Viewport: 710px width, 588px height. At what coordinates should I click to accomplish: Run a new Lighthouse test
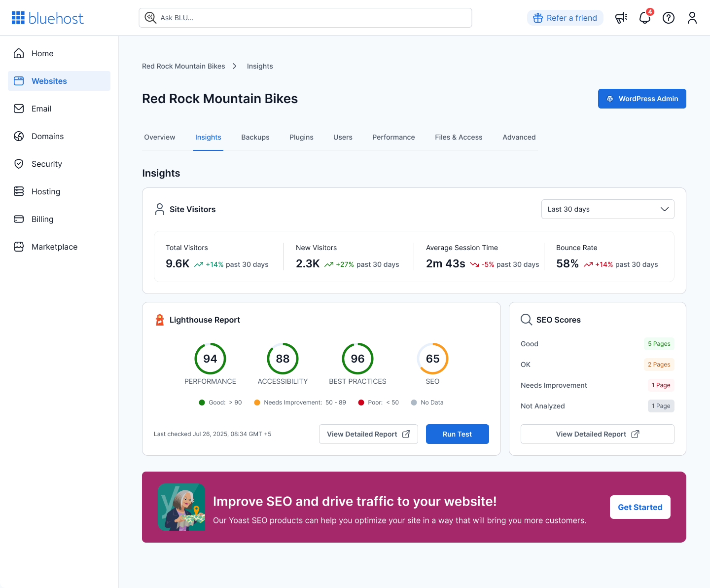pyautogui.click(x=457, y=434)
